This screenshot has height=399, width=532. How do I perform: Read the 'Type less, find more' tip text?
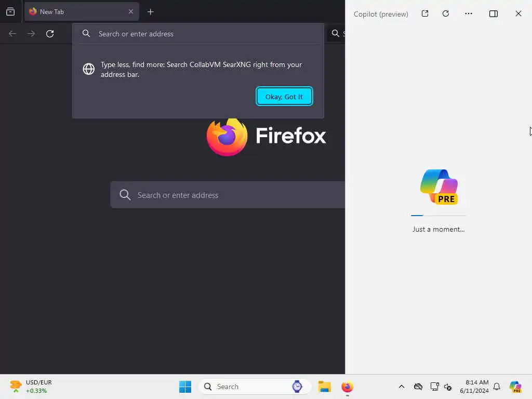(x=201, y=69)
